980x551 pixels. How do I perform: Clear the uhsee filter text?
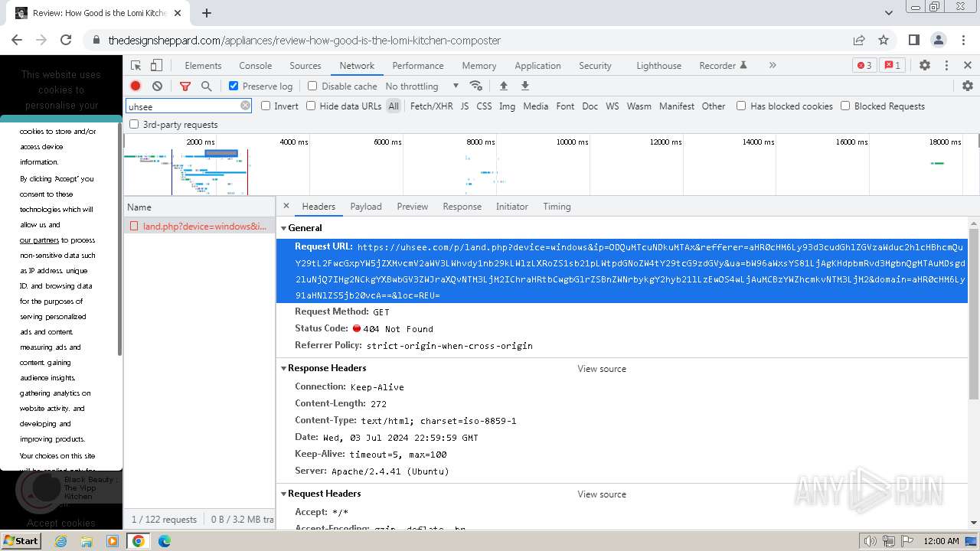coord(245,106)
